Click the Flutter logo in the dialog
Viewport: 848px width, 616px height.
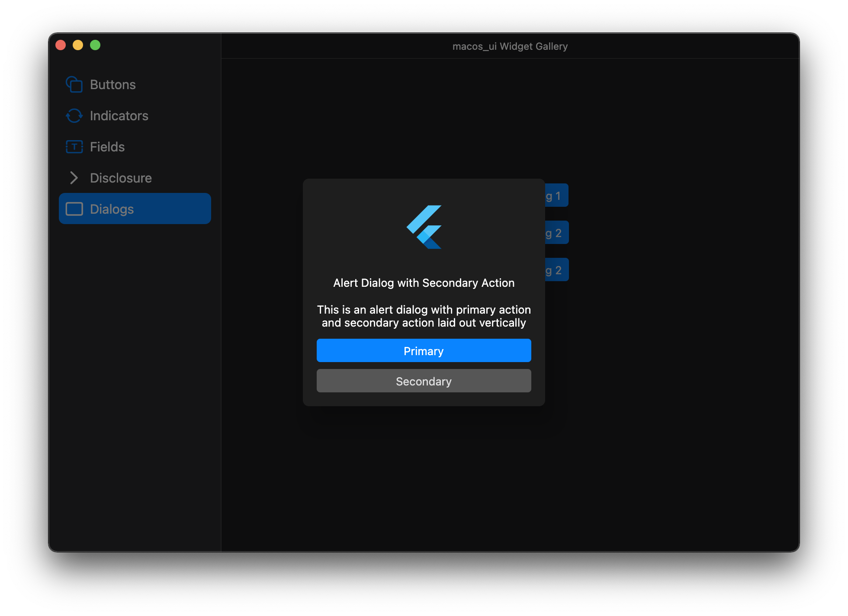tap(424, 227)
